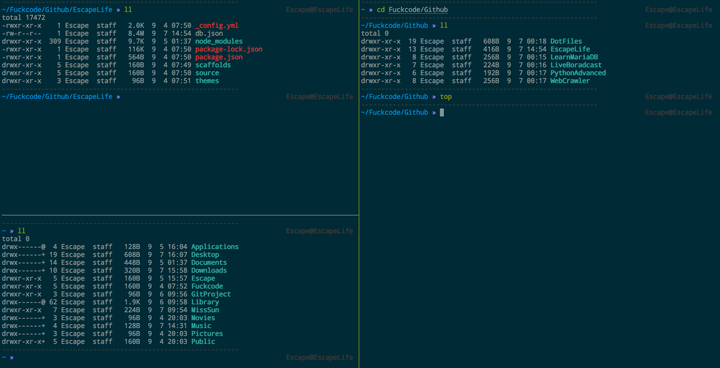
Task: Click the Escape folder name
Action: click(x=203, y=278)
